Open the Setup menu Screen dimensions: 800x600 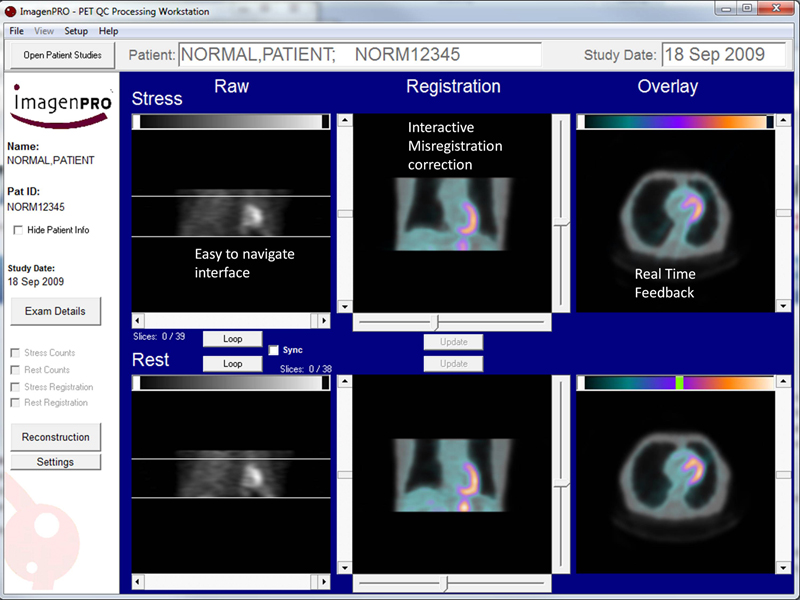(x=76, y=31)
